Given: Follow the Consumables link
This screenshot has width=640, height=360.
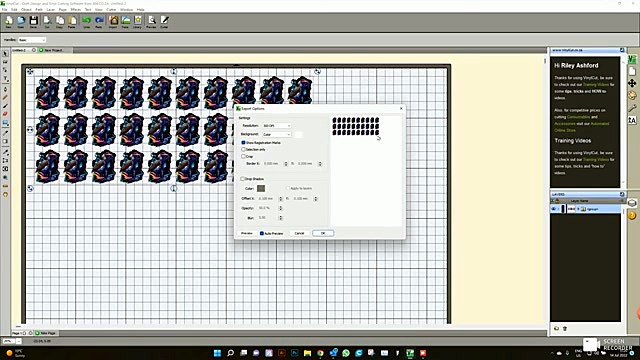Looking at the screenshot, I should [x=578, y=117].
